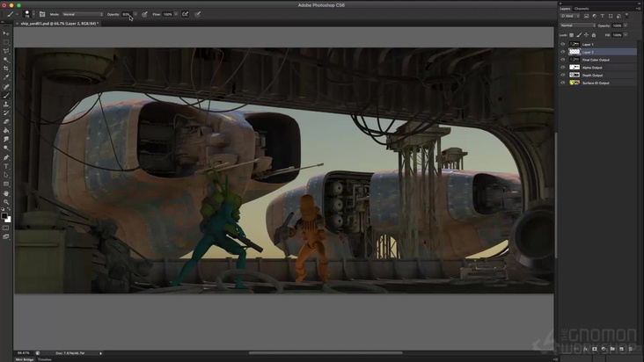Select the Hand tool

point(6,193)
